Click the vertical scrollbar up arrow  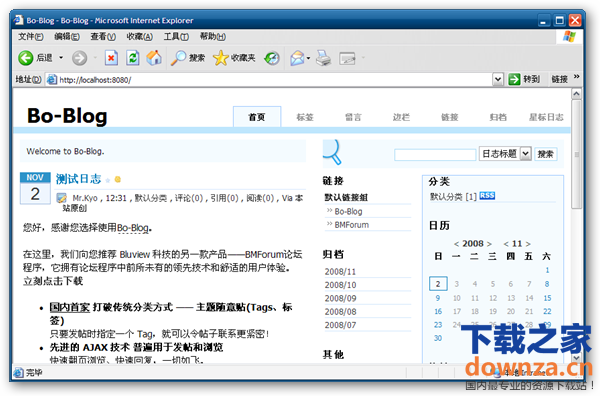[576, 94]
